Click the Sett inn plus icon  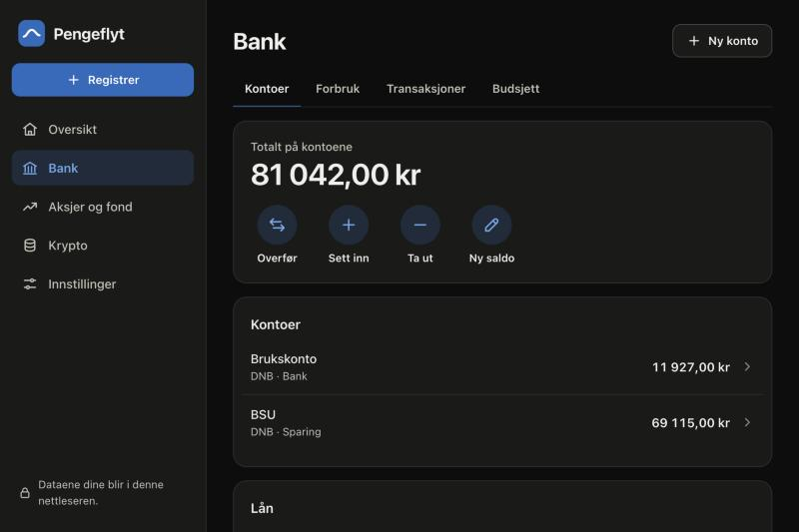click(x=349, y=225)
